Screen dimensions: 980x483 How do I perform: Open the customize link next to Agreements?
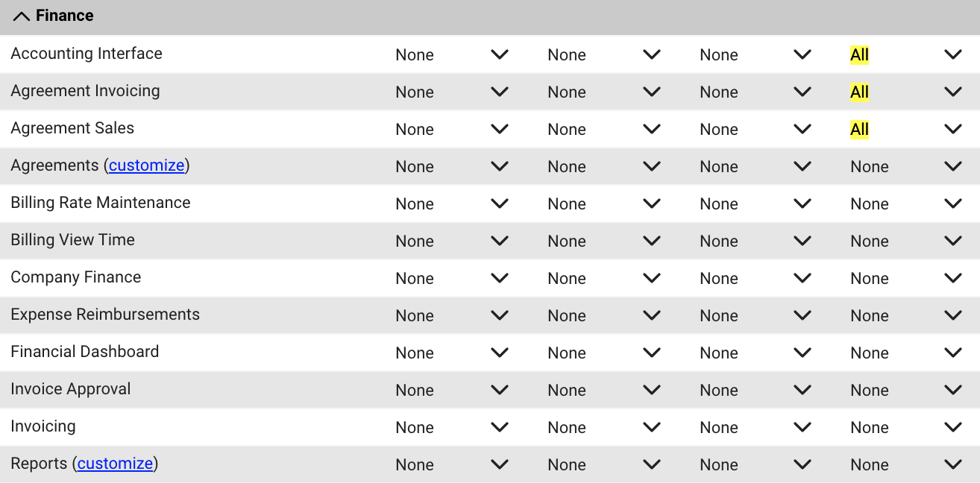(x=146, y=165)
